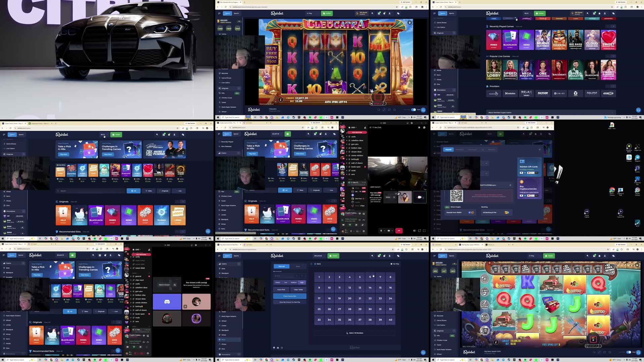Viewport: 644px width, 362px height.
Task: Open the Sports tab in the Keno window header
Action: (x=236, y=256)
